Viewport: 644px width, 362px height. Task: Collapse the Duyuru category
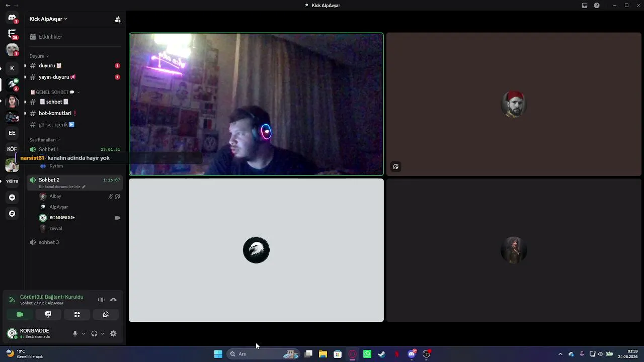(39, 56)
